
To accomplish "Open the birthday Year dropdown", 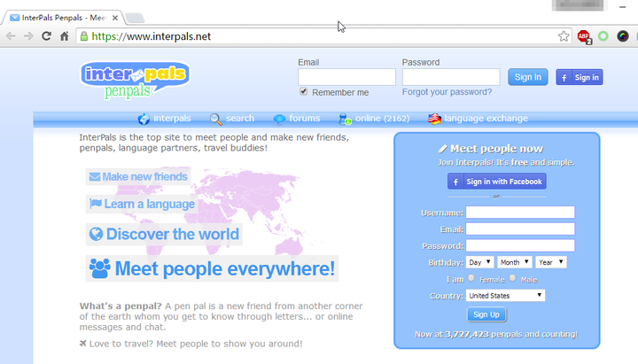I will tap(551, 262).
